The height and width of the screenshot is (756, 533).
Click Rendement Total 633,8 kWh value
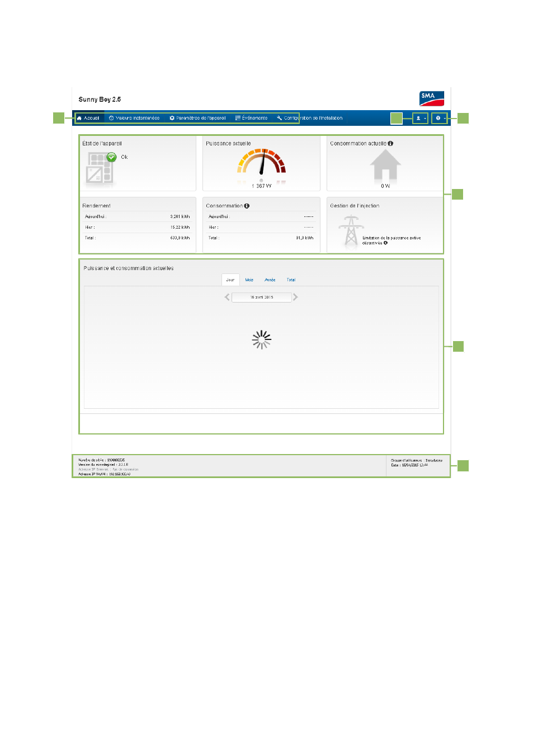[180, 238]
